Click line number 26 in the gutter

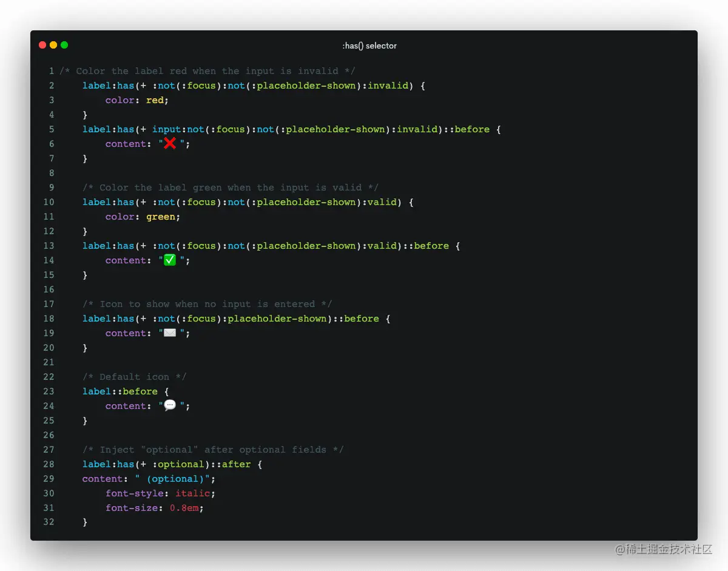click(49, 435)
